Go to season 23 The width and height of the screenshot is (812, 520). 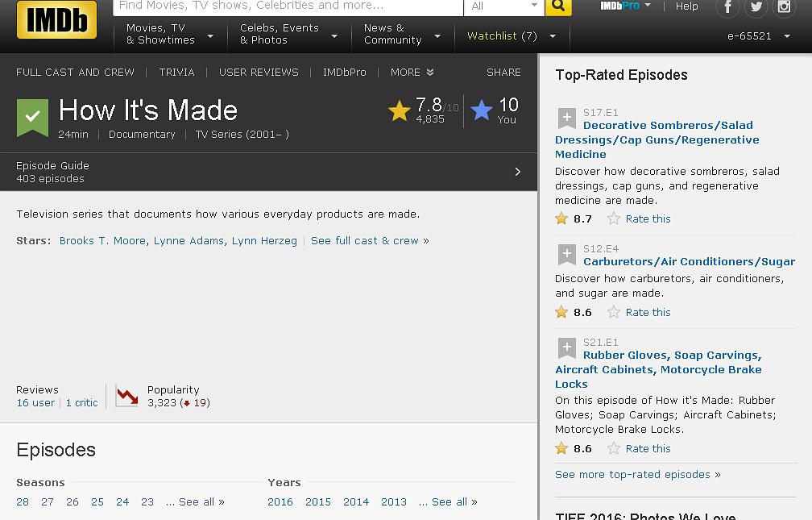(147, 501)
